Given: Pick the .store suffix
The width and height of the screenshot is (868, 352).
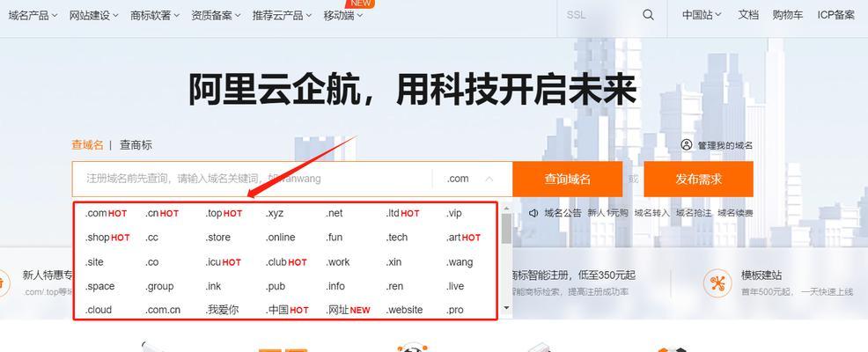Looking at the screenshot, I should click(x=217, y=238).
